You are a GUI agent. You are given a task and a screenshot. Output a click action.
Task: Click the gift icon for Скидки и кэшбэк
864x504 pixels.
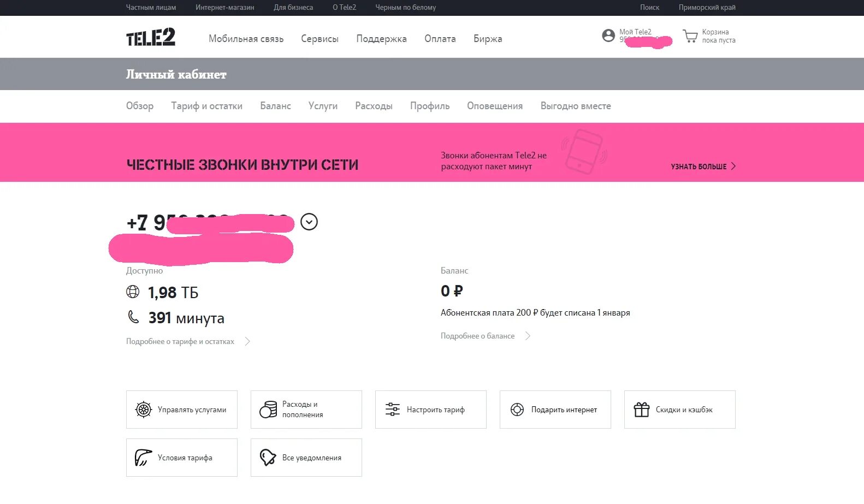(x=642, y=409)
